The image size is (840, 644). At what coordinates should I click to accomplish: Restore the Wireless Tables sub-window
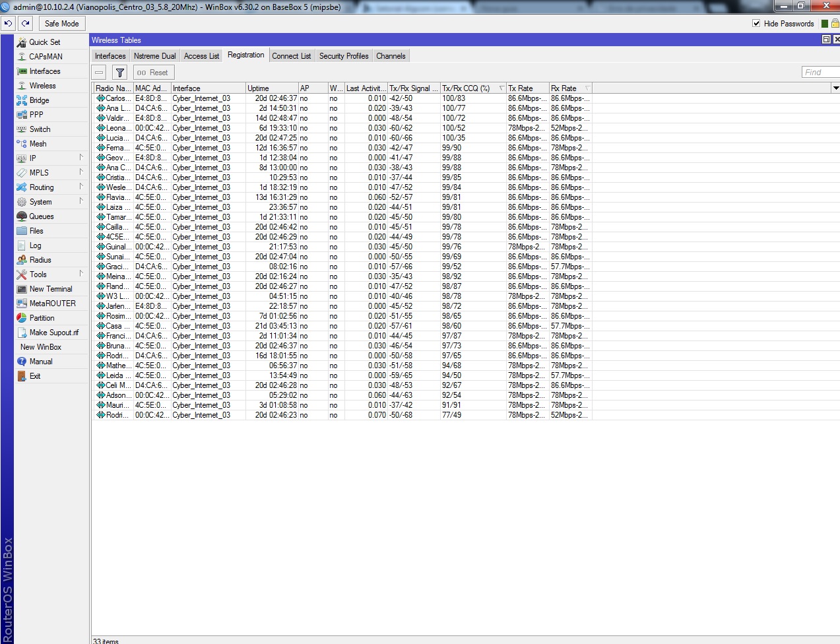coord(826,40)
